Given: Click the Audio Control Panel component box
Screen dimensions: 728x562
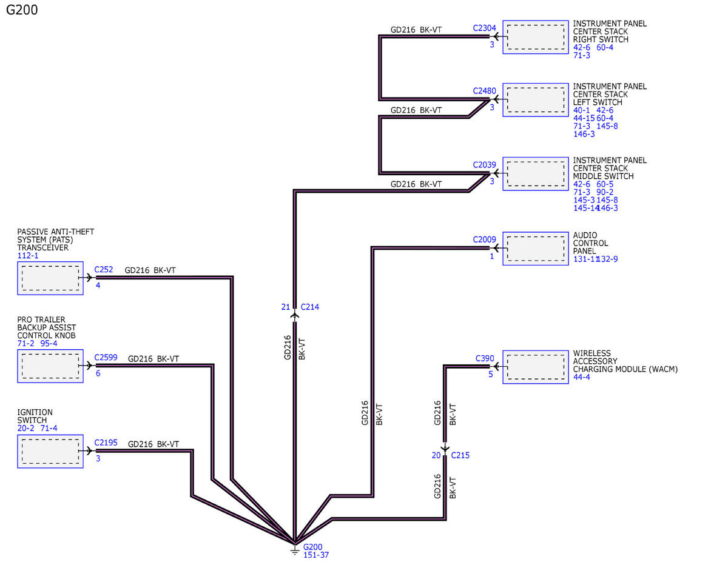Looking at the screenshot, I should (x=536, y=247).
